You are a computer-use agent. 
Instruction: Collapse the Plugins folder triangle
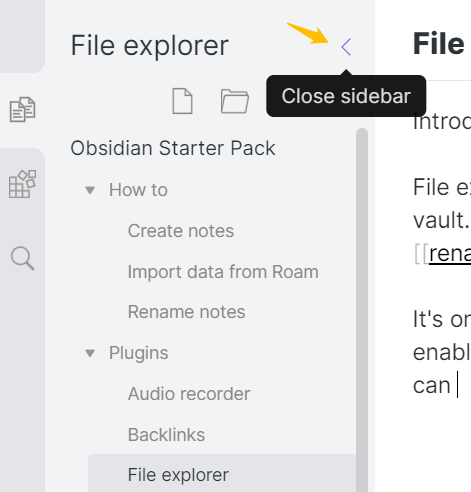coord(90,353)
